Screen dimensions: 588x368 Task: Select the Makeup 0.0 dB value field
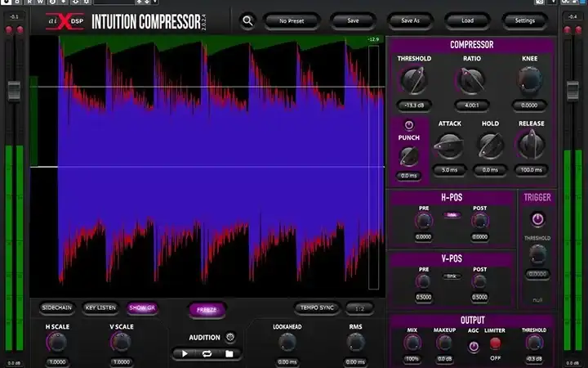coord(444,359)
